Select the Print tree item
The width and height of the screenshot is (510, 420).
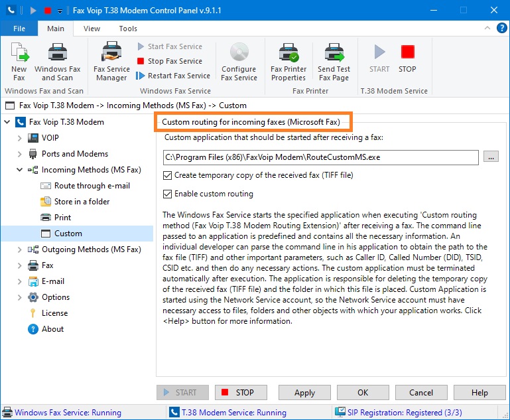point(56,218)
